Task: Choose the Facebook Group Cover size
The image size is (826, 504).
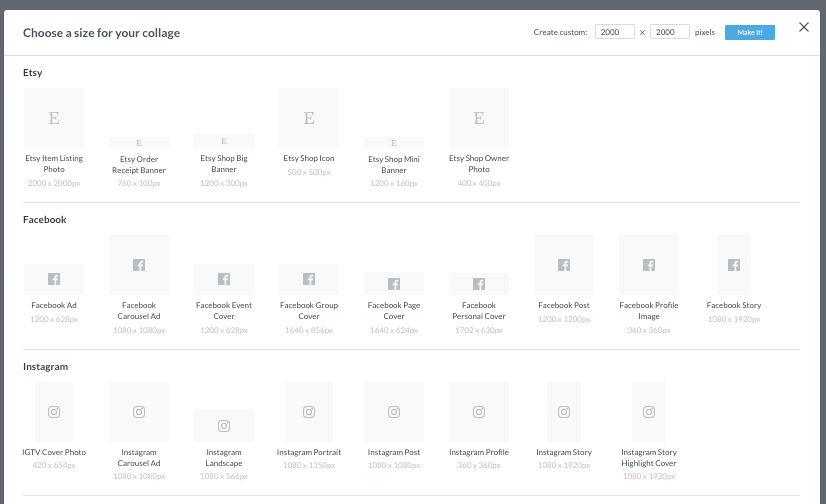Action: (x=309, y=279)
